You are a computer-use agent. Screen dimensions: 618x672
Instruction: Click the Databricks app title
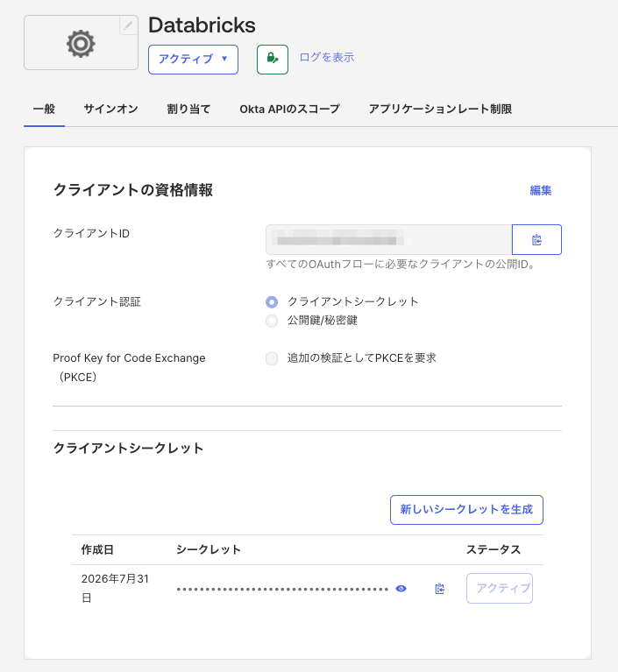[202, 25]
